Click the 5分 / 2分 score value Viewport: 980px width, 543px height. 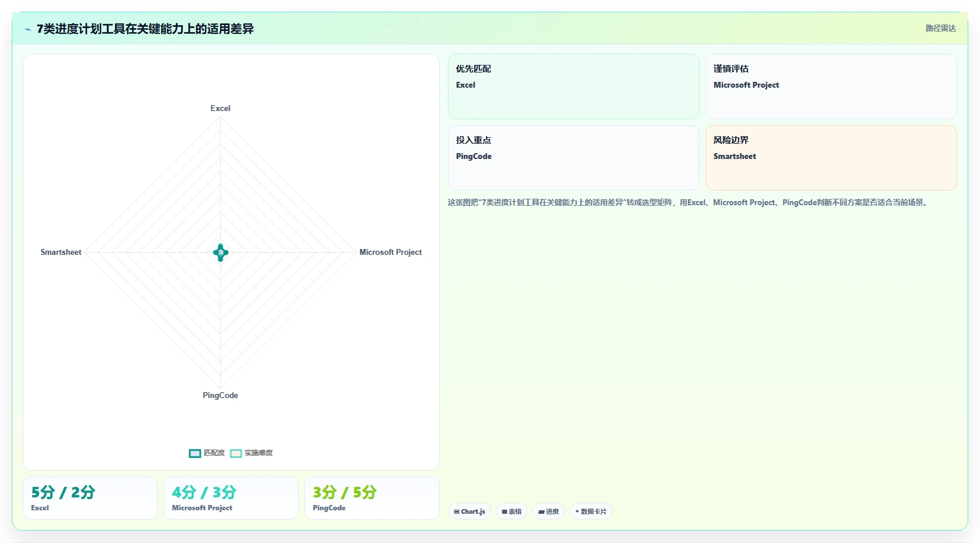point(63,492)
